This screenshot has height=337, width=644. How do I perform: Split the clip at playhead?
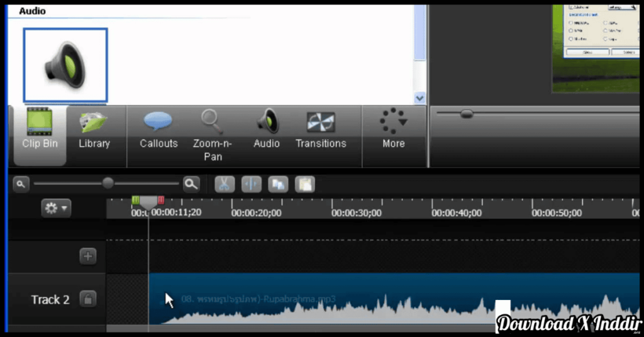252,184
